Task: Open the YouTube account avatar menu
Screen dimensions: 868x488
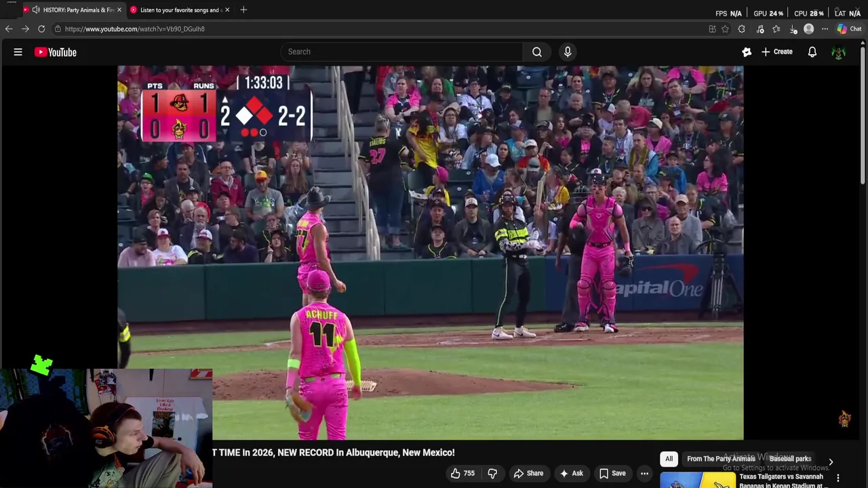Action: click(839, 52)
